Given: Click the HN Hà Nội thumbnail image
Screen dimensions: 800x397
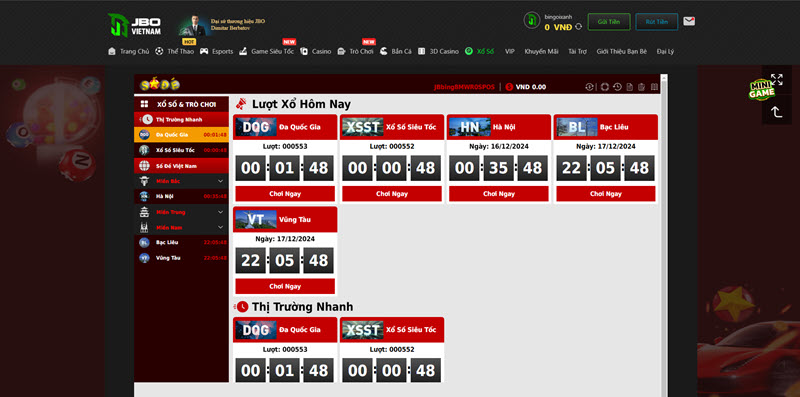Looking at the screenshot, I should 469,127.
